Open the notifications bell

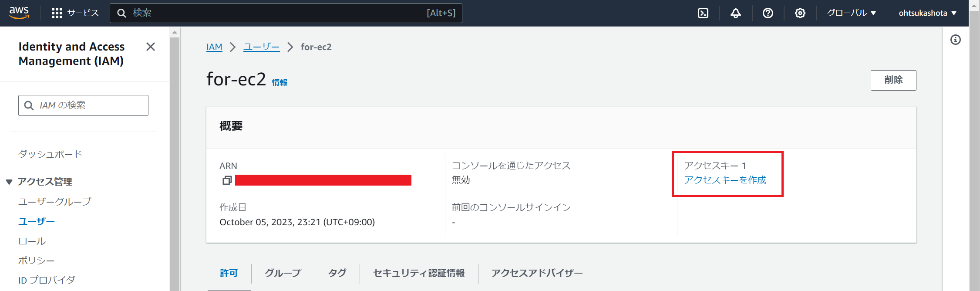736,13
